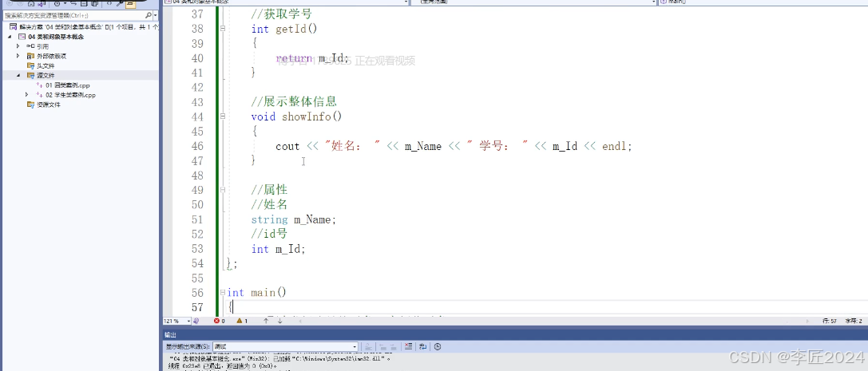Expand the 引用 references node
This screenshot has width=868, height=371.
18,46
